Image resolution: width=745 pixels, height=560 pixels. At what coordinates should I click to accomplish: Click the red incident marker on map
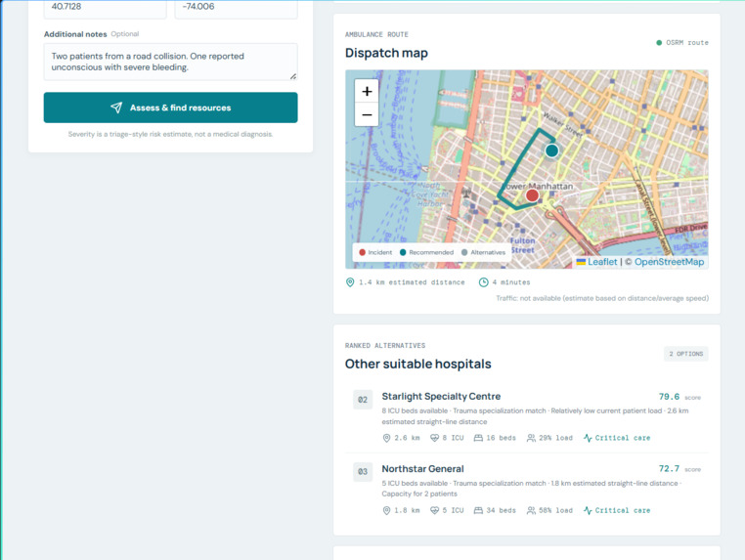532,195
